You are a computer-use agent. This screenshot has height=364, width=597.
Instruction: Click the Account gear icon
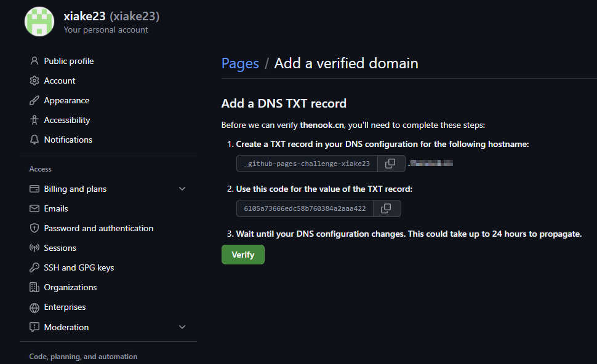34,81
